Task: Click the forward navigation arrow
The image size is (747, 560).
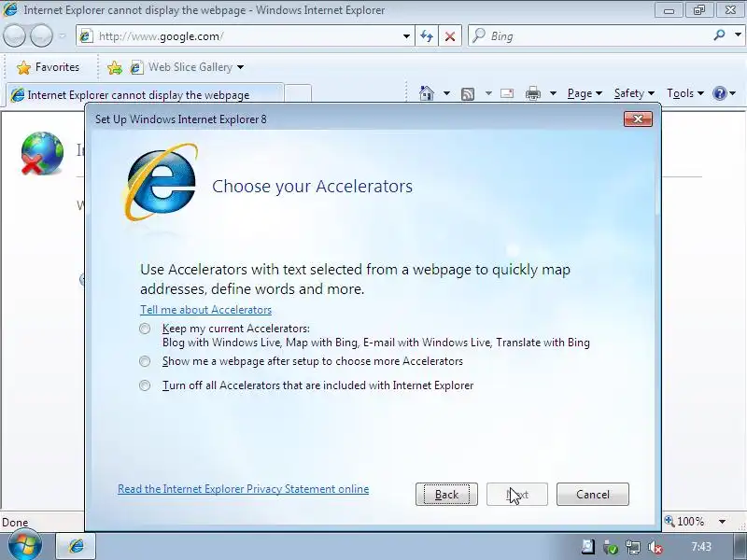Action: click(41, 35)
